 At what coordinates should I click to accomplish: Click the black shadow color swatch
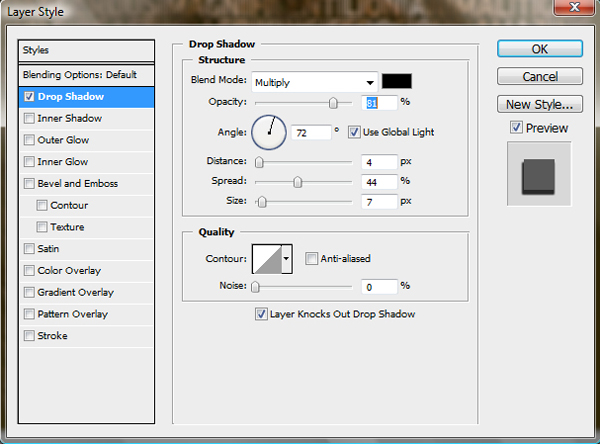(x=397, y=81)
